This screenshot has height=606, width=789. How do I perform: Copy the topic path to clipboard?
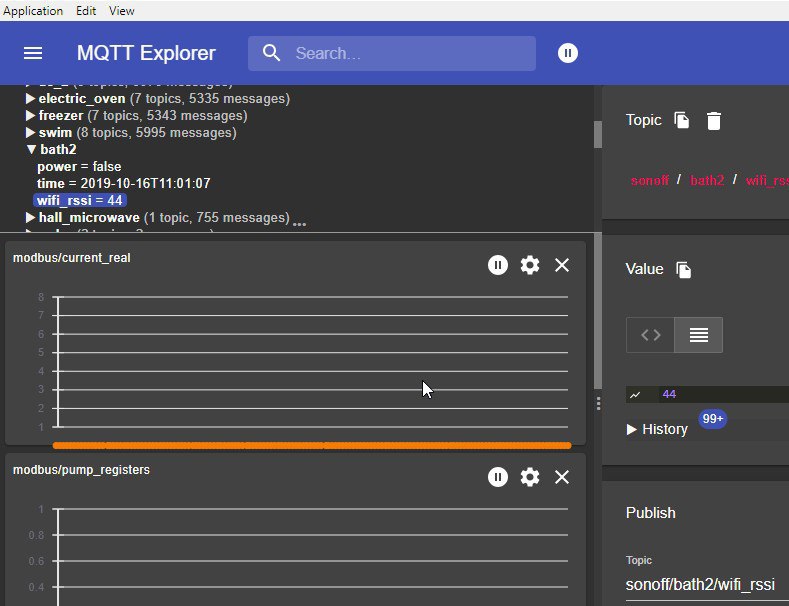click(x=682, y=120)
